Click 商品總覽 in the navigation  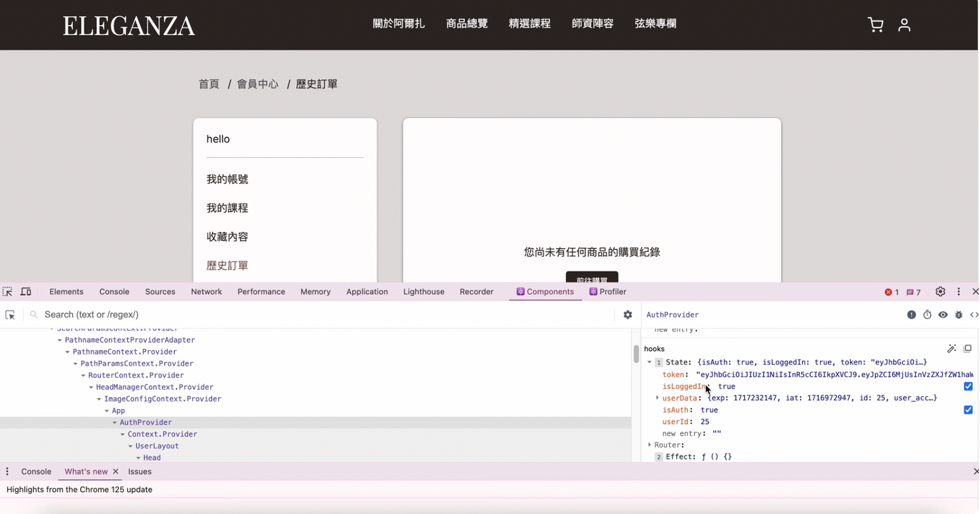click(x=467, y=23)
